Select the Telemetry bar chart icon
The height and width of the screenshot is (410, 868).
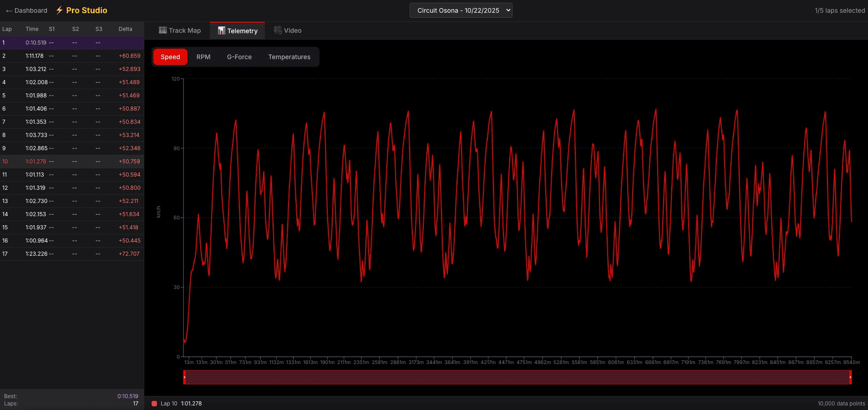tap(222, 30)
